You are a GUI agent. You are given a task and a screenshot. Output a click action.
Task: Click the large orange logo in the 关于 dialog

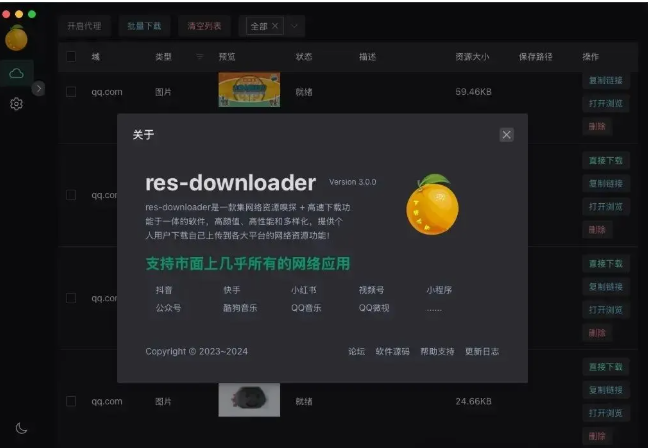(x=433, y=204)
